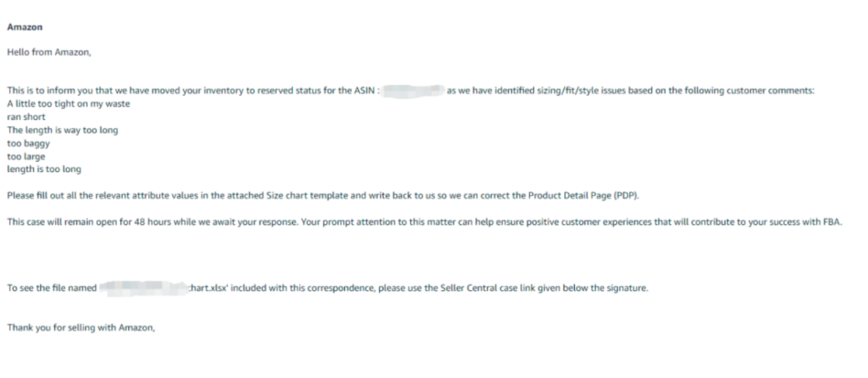Click the "too large" comment line
Image resolution: width=868 pixels, height=378 pixels.
pyautogui.click(x=26, y=157)
